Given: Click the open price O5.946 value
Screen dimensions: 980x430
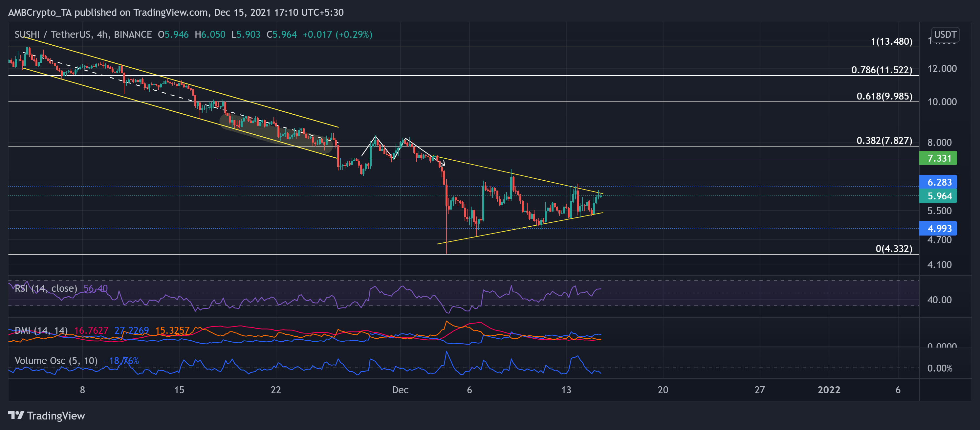Looking at the screenshot, I should (x=173, y=34).
